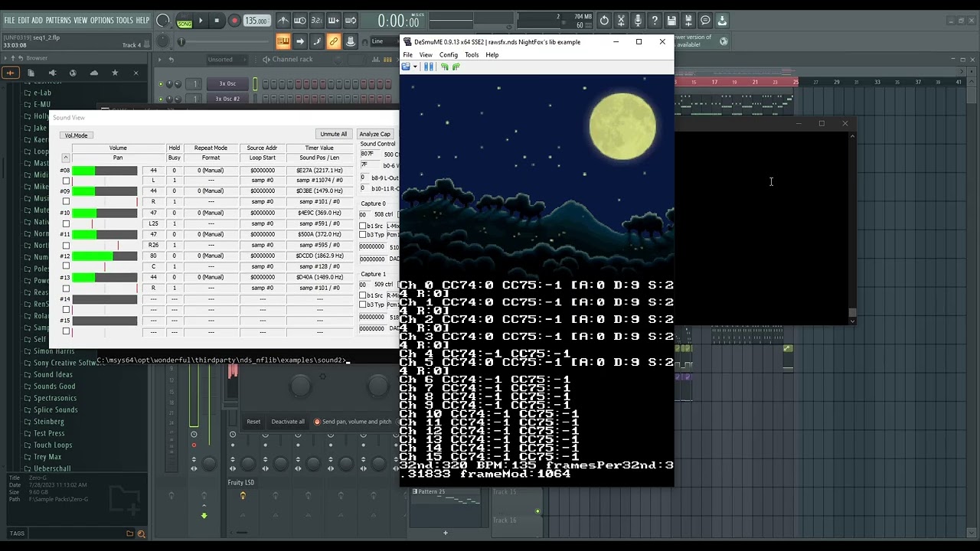
Task: Toggle the mute checkbox under channel #12
Action: pyautogui.click(x=66, y=266)
